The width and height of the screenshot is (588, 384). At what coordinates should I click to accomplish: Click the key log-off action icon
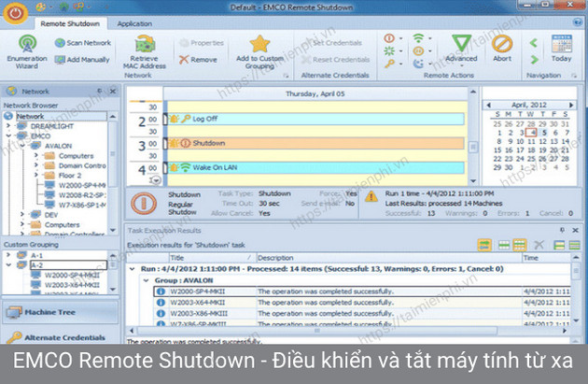[389, 64]
